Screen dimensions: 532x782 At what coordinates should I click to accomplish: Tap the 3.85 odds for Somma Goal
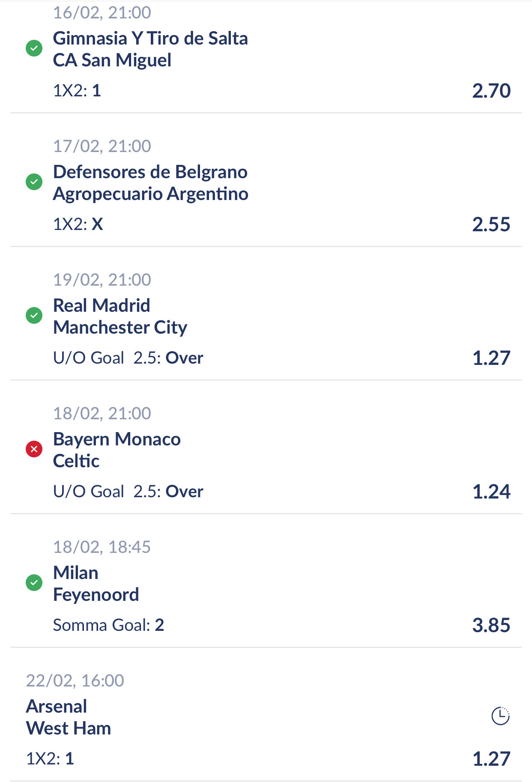[491, 625]
